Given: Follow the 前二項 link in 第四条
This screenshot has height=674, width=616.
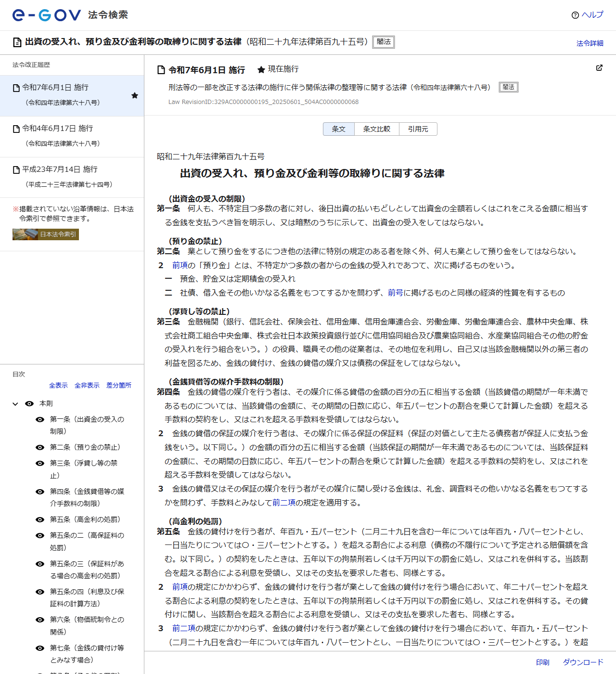Looking at the screenshot, I should (x=284, y=503).
